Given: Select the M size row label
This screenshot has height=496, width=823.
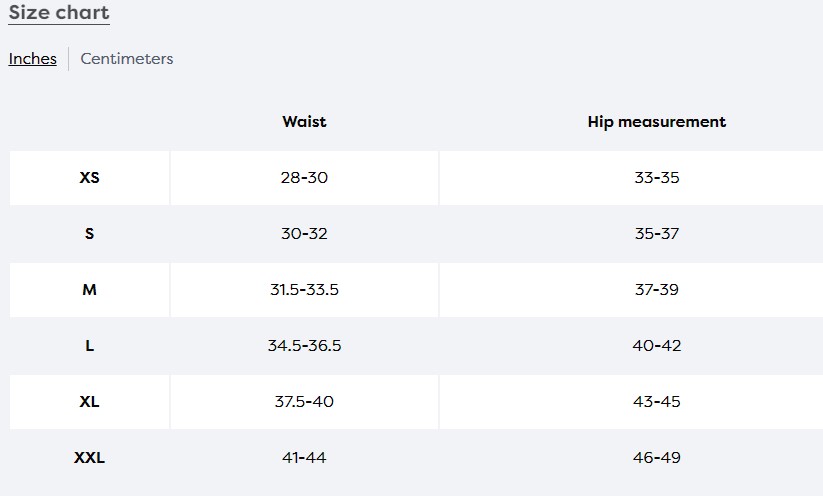Looking at the screenshot, I should 89,290.
